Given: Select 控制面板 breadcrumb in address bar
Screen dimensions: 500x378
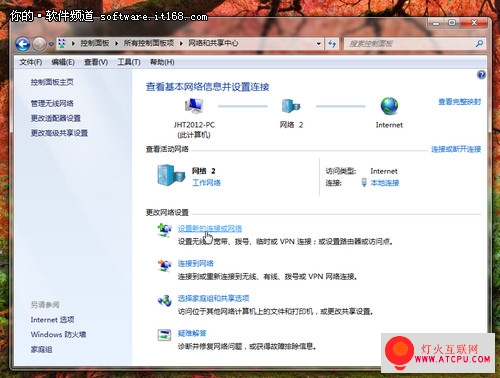Looking at the screenshot, I should 95,43.
